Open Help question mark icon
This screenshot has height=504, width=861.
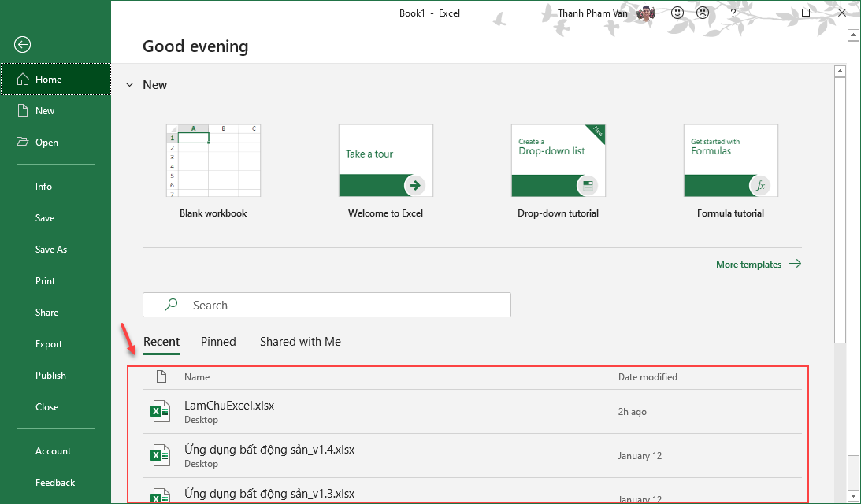(x=733, y=13)
